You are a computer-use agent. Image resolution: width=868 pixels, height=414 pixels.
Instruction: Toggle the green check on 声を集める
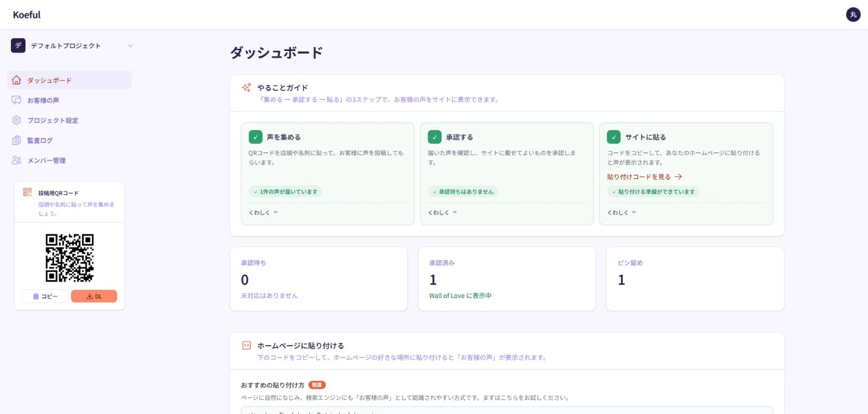click(256, 137)
